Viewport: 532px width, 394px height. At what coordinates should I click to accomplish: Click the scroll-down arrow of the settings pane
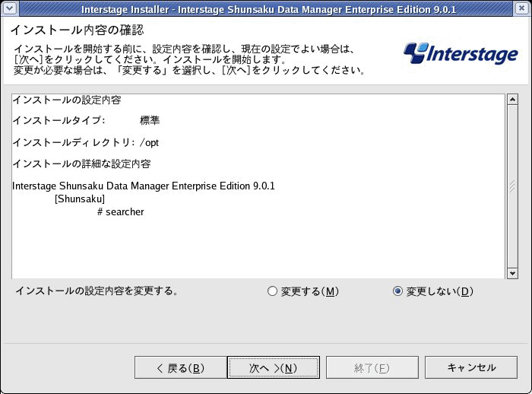point(512,273)
